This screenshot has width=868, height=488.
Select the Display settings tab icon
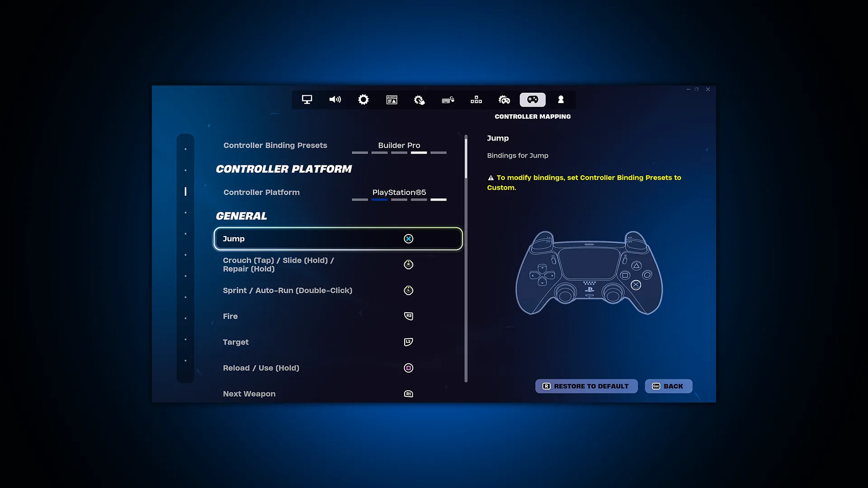point(307,99)
